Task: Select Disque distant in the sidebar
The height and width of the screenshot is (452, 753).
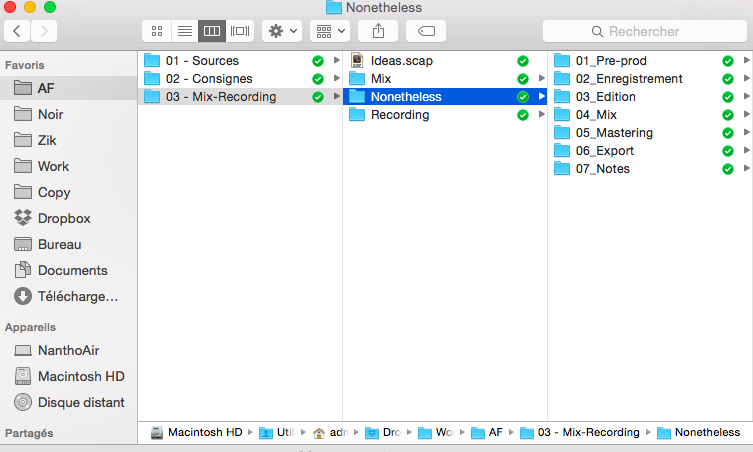Action: (x=69, y=402)
